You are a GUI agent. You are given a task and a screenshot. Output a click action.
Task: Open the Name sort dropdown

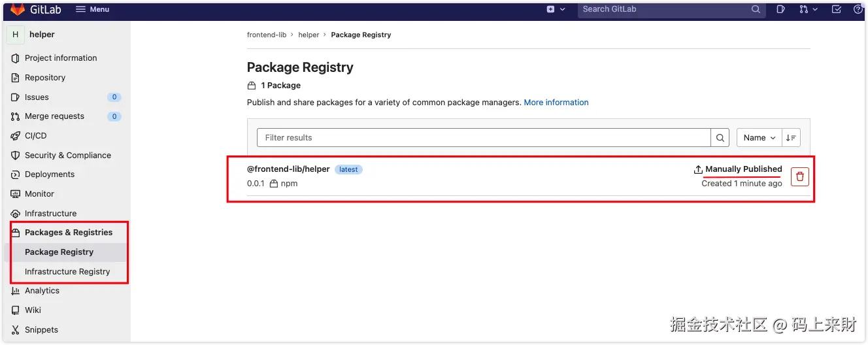tap(759, 138)
